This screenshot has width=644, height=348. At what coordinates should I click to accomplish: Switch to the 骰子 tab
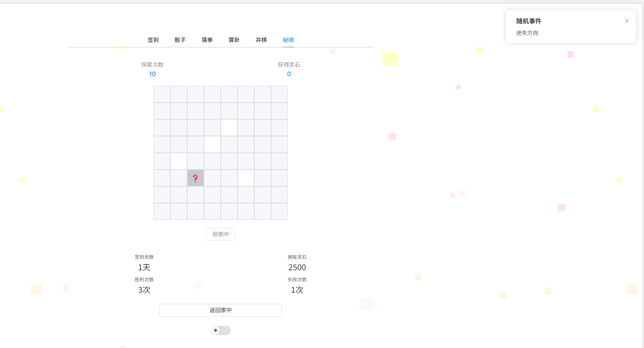click(x=180, y=40)
